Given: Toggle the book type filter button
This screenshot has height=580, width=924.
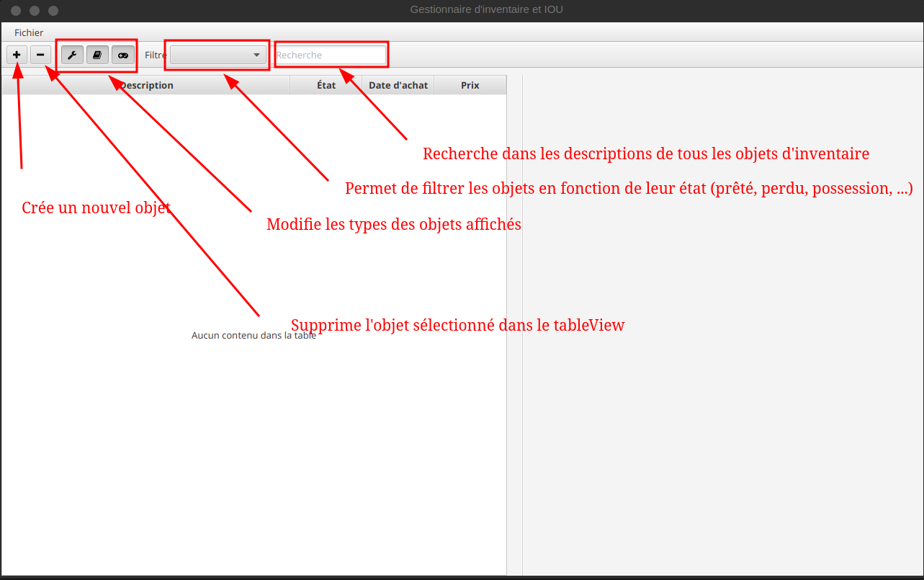Looking at the screenshot, I should tap(98, 55).
